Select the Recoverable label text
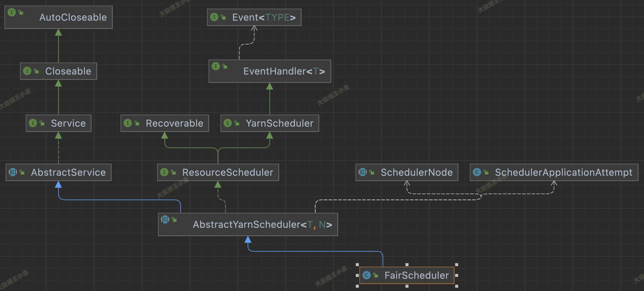The height and width of the screenshot is (291, 644). 174,123
